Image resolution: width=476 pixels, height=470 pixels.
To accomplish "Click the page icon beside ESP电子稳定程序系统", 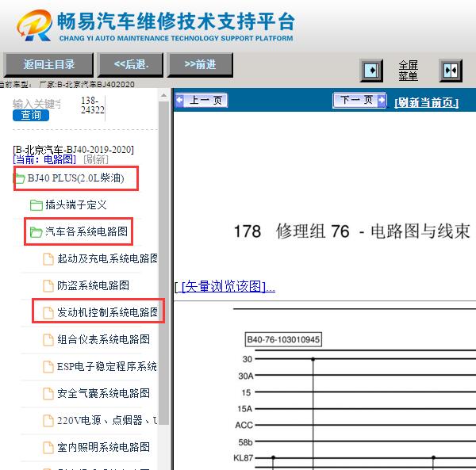I will pos(48,367).
